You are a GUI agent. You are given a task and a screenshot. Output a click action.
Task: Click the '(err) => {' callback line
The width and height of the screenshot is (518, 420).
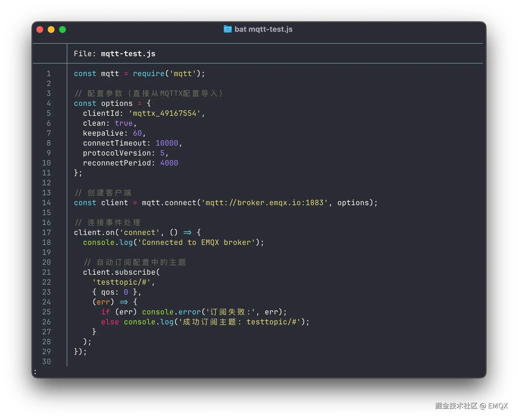115,302
